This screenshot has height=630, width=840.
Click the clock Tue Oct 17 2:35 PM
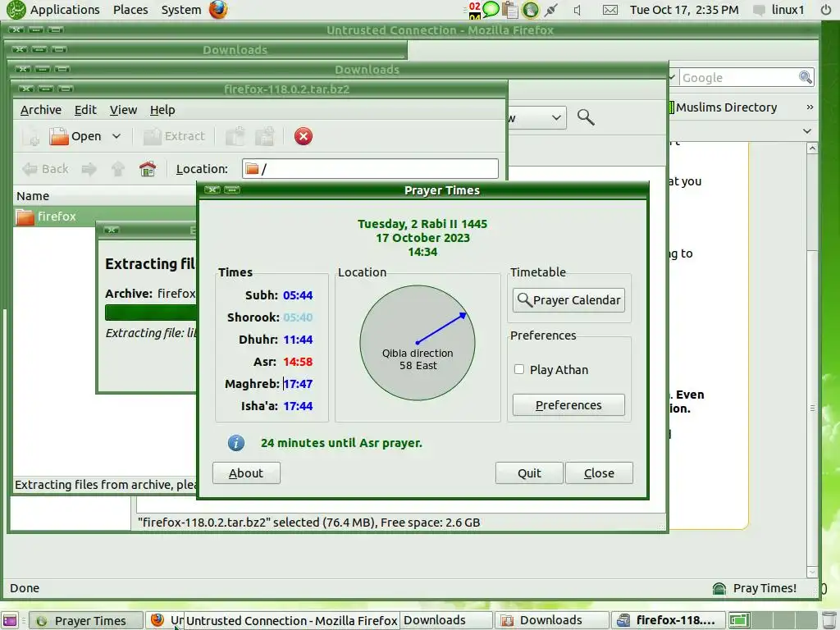coord(684,10)
